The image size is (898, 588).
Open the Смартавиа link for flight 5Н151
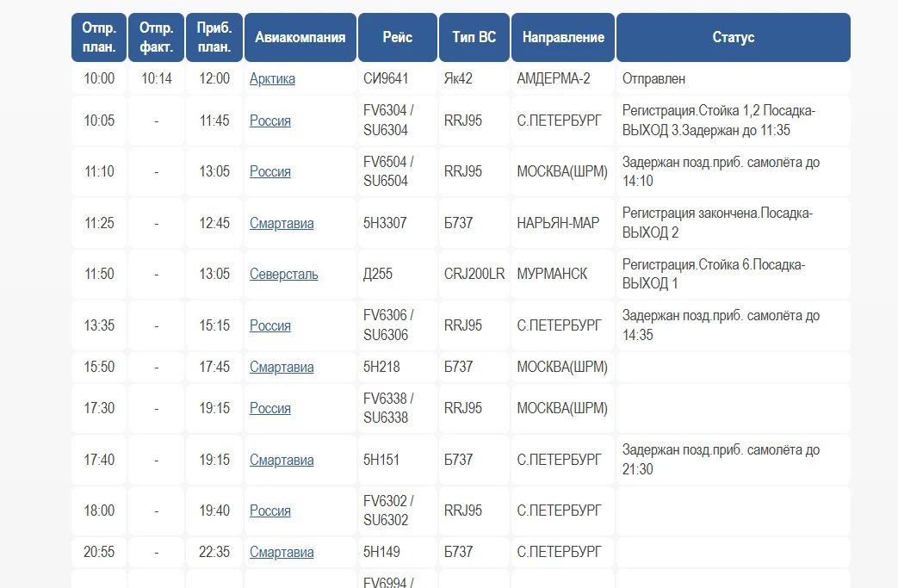pyautogui.click(x=282, y=460)
